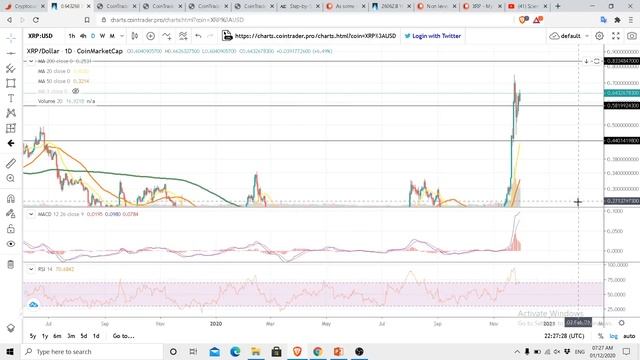The height and width of the screenshot is (360, 640).
Task: Click Login with Twitter
Action: tap(432, 36)
